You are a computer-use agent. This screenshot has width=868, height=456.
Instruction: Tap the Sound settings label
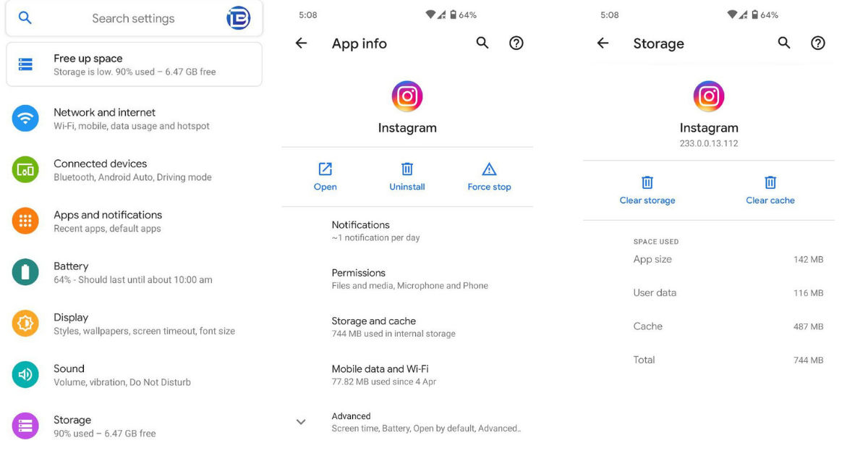click(x=69, y=368)
